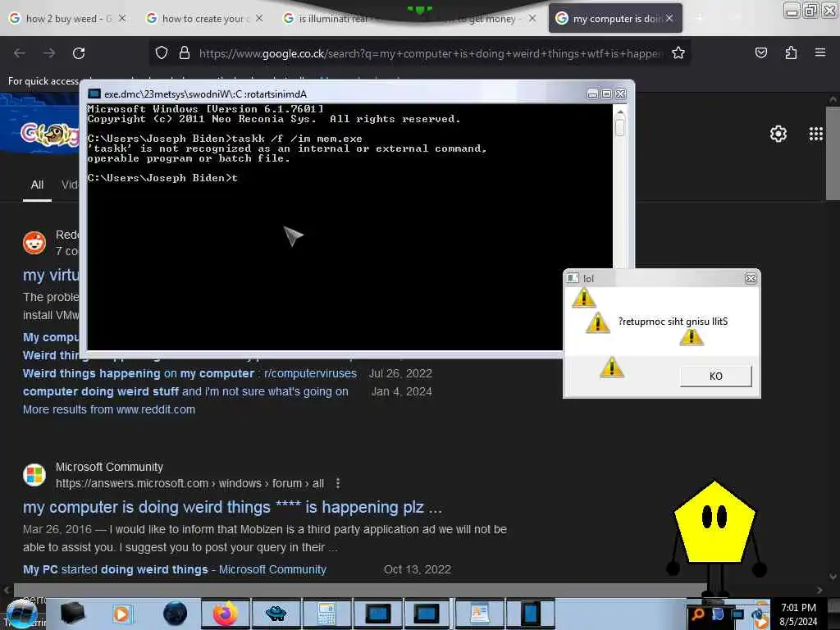This screenshot has height=630, width=840.
Task: Launch the media player taskbar icon
Action: (x=121, y=614)
